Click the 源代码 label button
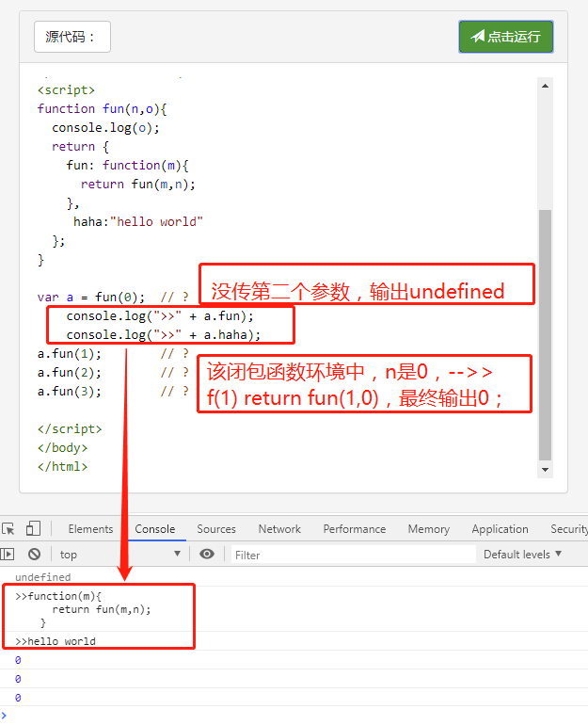Image resolution: width=588 pixels, height=725 pixels. click(72, 37)
